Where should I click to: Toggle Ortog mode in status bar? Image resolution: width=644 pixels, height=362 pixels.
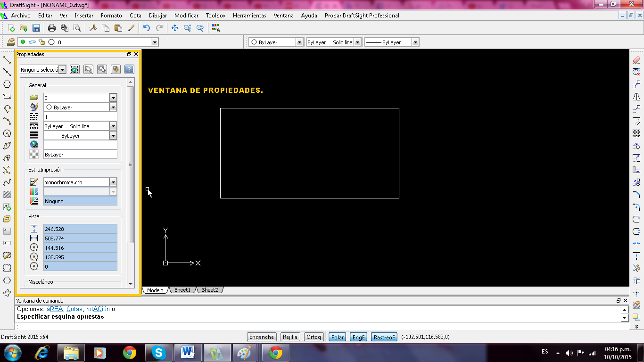(x=314, y=337)
